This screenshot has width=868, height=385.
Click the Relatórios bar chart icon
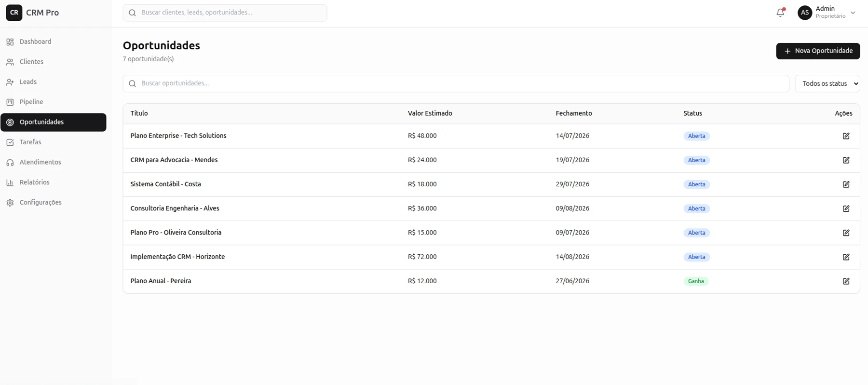tap(10, 183)
